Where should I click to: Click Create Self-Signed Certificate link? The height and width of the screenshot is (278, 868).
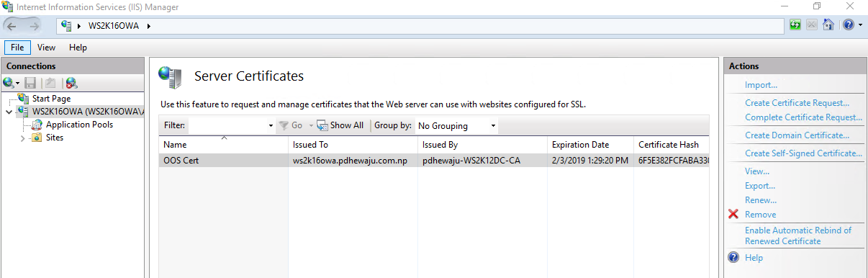pyautogui.click(x=803, y=153)
